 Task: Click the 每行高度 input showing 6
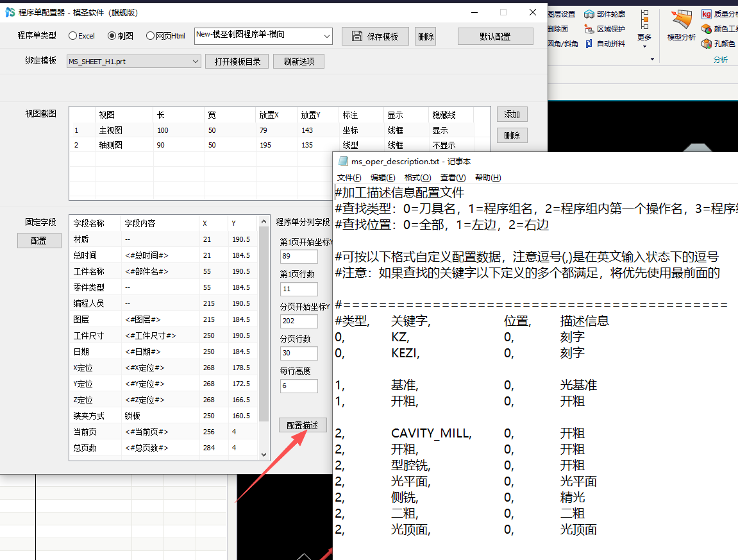tap(299, 386)
